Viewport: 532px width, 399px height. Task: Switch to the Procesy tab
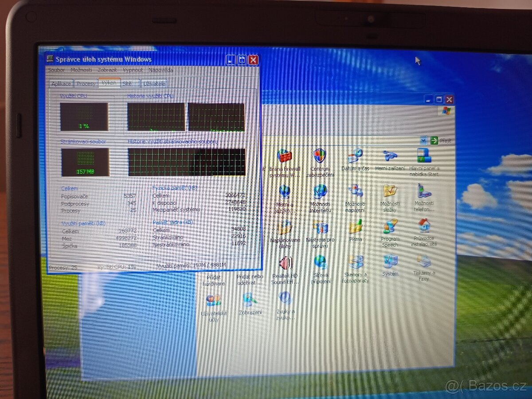pyautogui.click(x=86, y=84)
